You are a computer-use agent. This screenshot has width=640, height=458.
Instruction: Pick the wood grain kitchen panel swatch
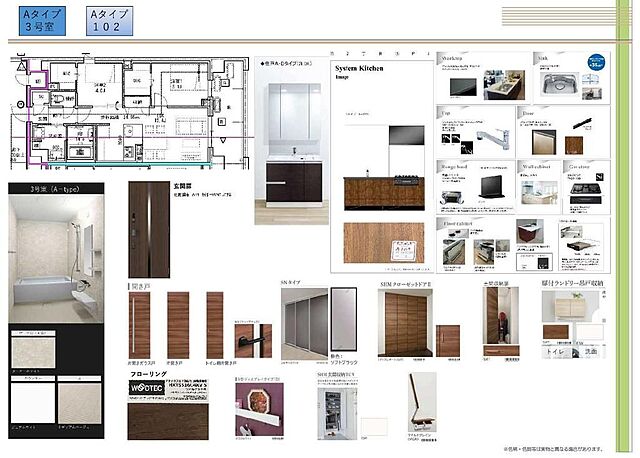[x=376, y=239]
